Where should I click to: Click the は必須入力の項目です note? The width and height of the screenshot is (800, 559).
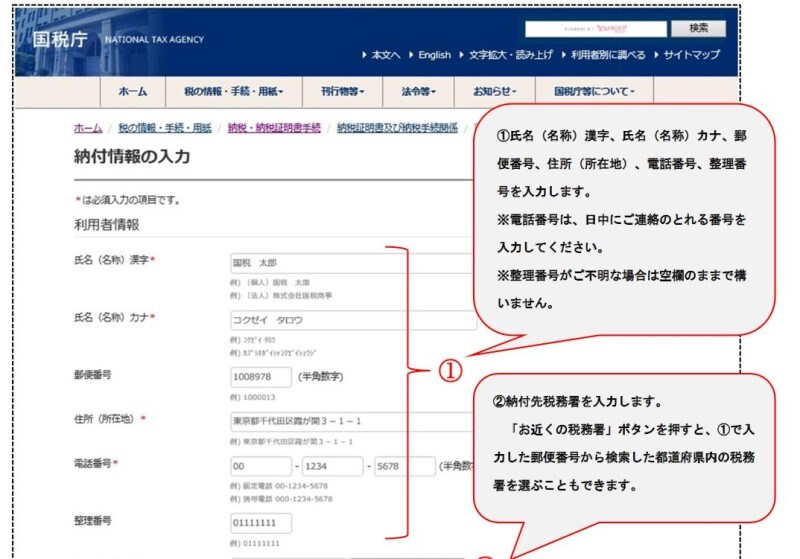point(131,200)
